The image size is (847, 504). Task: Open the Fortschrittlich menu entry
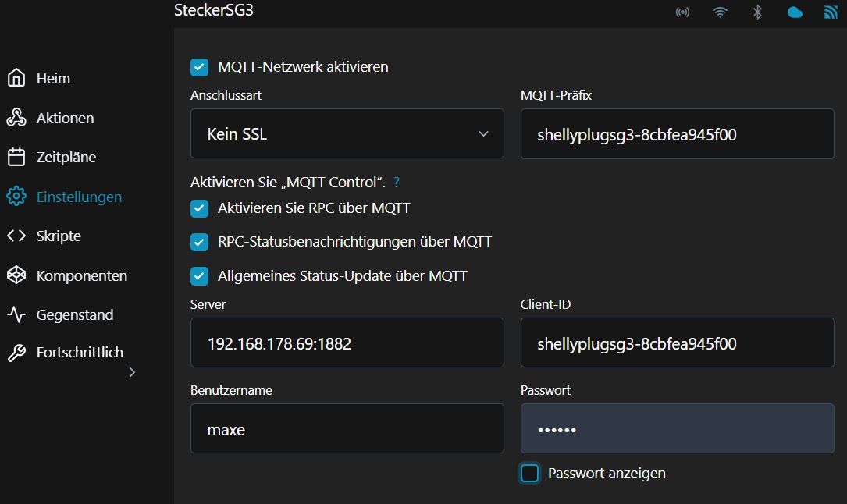click(x=80, y=352)
